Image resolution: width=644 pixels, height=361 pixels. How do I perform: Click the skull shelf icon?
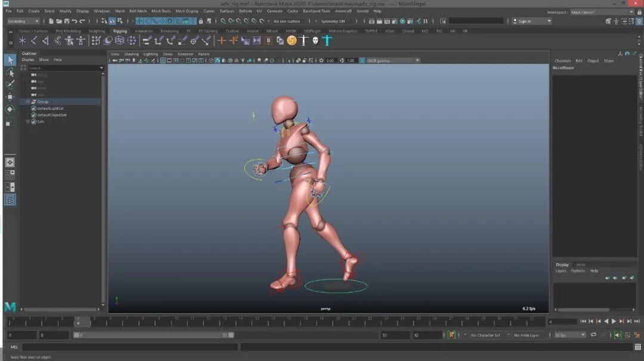click(x=315, y=41)
